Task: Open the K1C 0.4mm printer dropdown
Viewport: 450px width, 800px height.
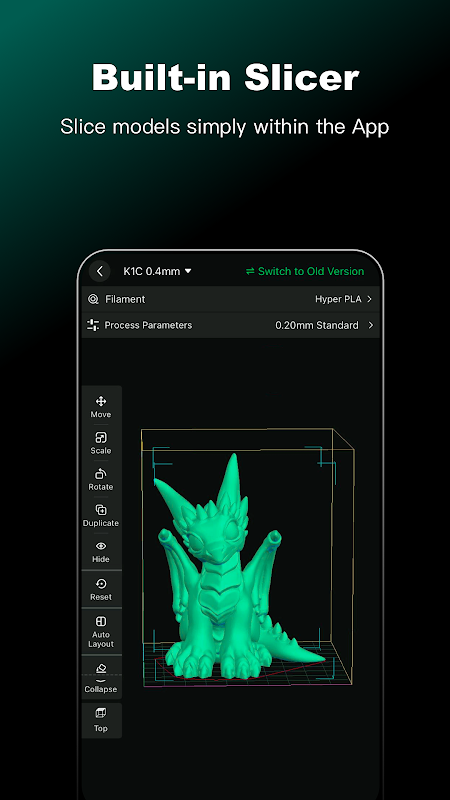Action: (157, 271)
